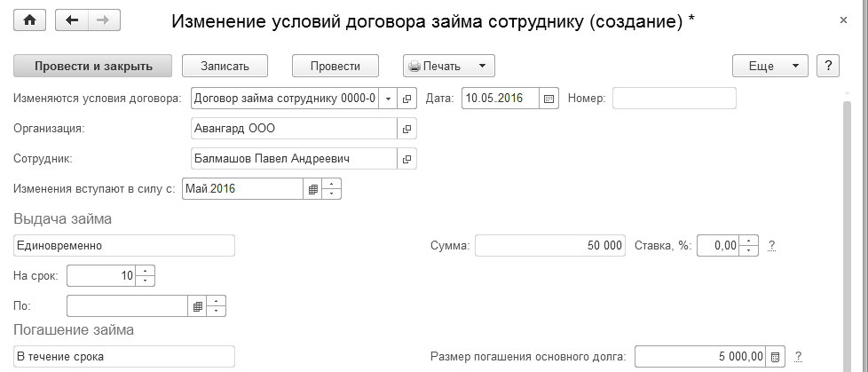Image resolution: width=868 pixels, height=372 pixels.
Task: Expand the Договор займа dropdown list
Action: click(x=388, y=99)
